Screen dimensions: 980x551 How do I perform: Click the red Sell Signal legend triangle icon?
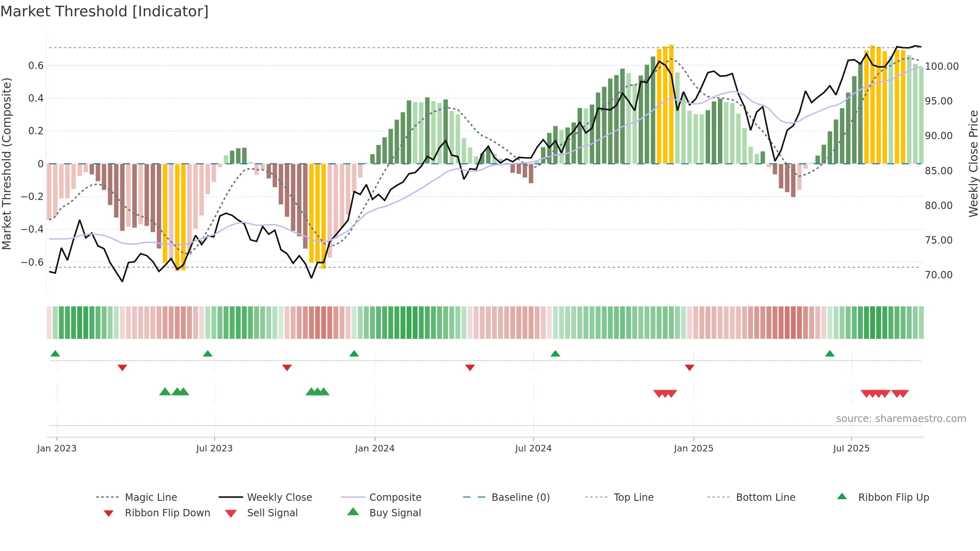[x=231, y=513]
